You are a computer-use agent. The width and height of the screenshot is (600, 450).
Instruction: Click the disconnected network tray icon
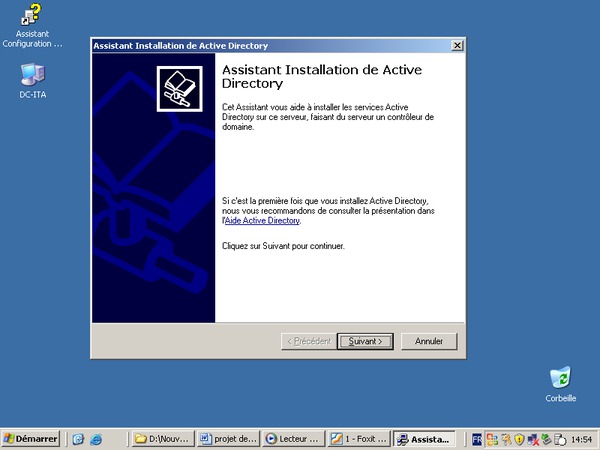(x=533, y=439)
